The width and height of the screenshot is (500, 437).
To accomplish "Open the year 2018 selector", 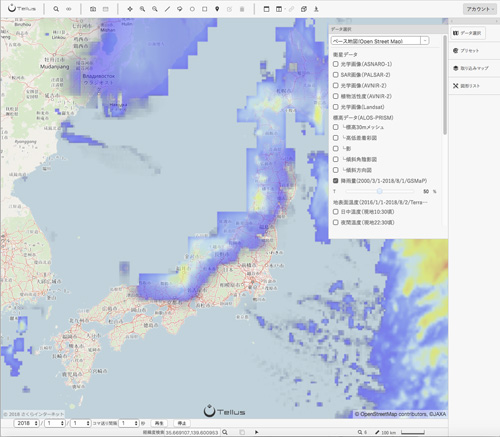I will 26,423.
